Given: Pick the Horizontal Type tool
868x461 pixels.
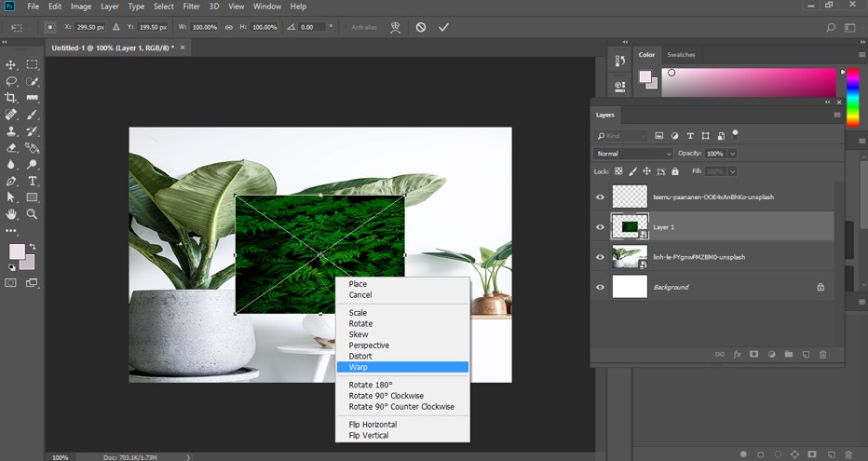Looking at the screenshot, I should point(33,181).
